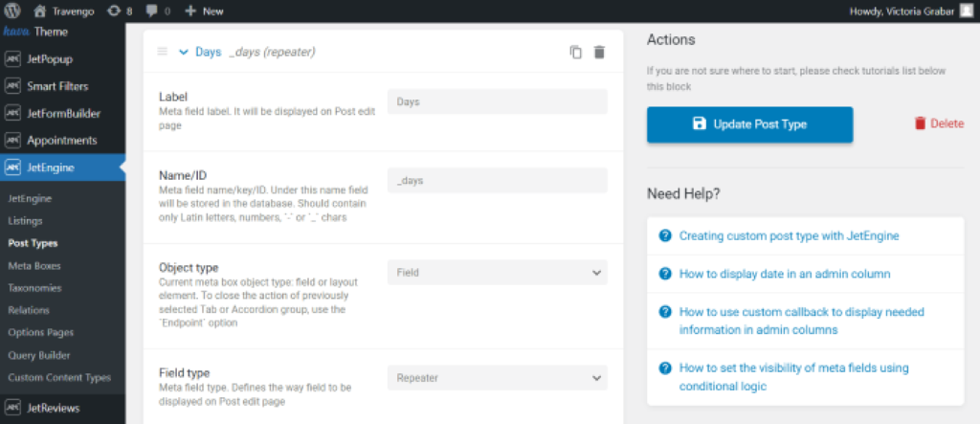Viewport: 980px width, 424px height.
Task: Open Victoria Grabar user avatar
Action: pos(967,11)
